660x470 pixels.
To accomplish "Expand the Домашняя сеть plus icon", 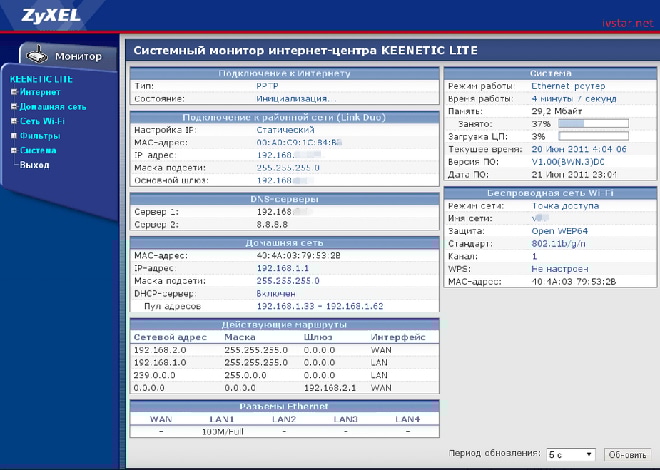I will pyautogui.click(x=14, y=106).
